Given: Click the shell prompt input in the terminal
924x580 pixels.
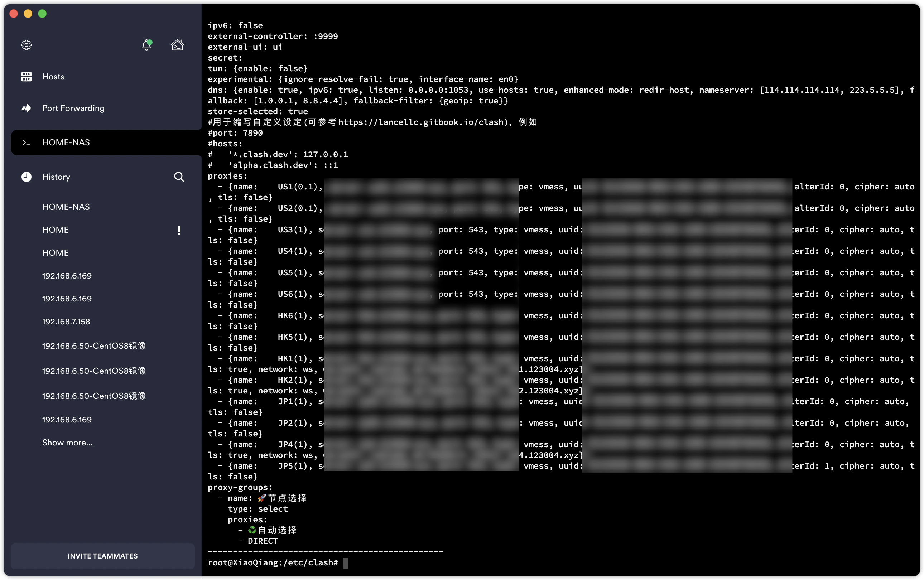Looking at the screenshot, I should click(345, 563).
